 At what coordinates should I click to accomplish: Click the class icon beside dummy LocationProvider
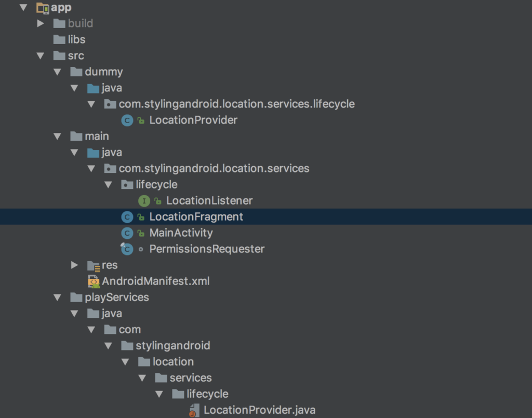click(127, 120)
